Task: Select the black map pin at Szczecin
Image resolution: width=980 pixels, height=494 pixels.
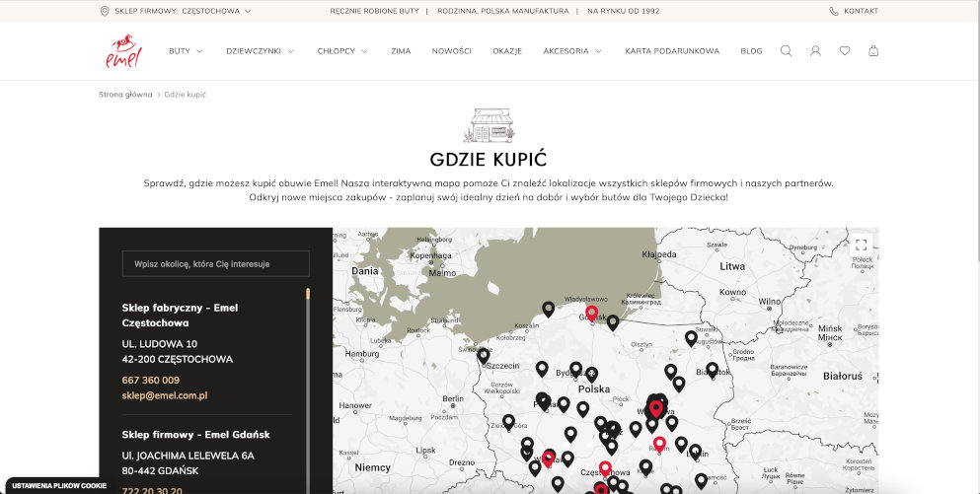Action: [x=484, y=356]
